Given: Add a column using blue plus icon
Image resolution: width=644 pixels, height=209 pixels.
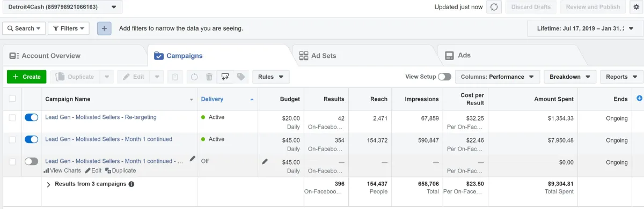Looking at the screenshot, I should pos(639,98).
